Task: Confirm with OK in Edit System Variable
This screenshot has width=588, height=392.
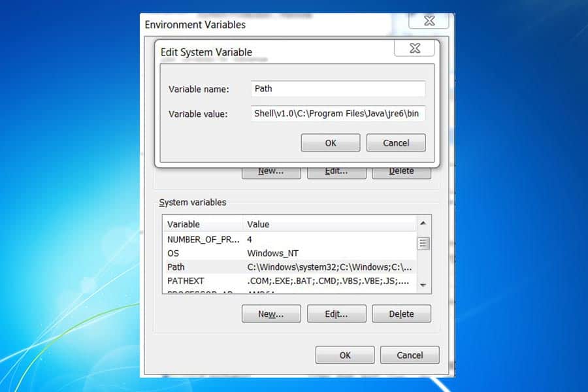Action: pyautogui.click(x=330, y=142)
